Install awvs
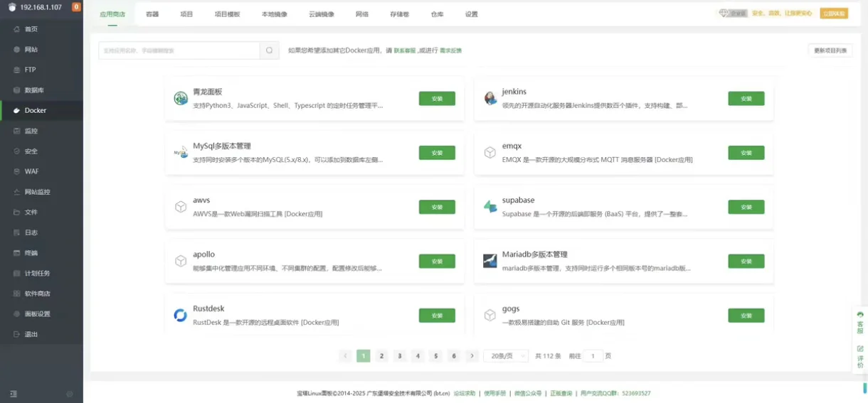 point(437,207)
